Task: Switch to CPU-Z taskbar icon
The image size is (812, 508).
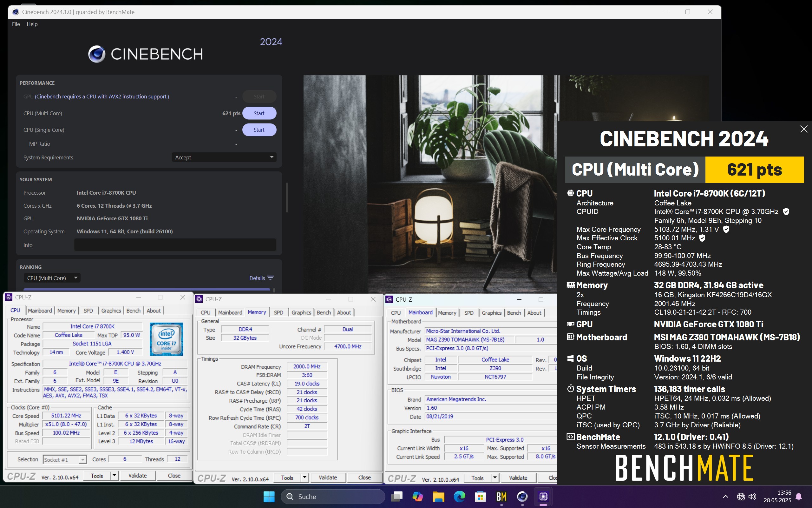Action: 543,496
